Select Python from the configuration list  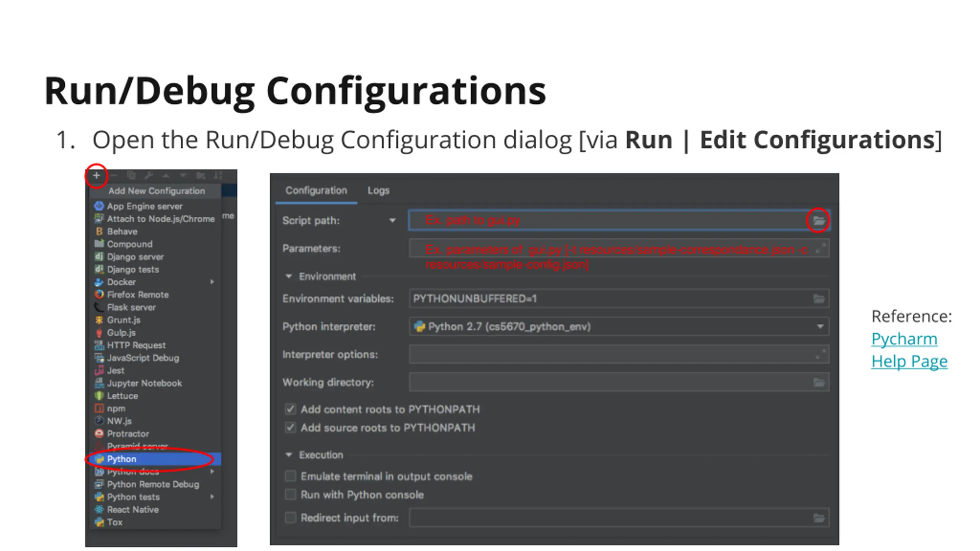coord(155,459)
